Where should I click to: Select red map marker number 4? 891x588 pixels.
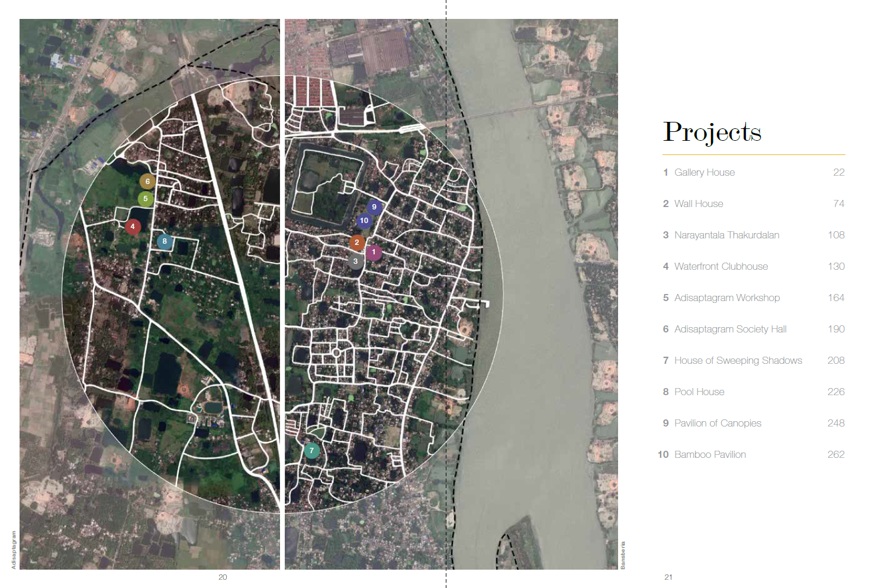click(x=133, y=227)
